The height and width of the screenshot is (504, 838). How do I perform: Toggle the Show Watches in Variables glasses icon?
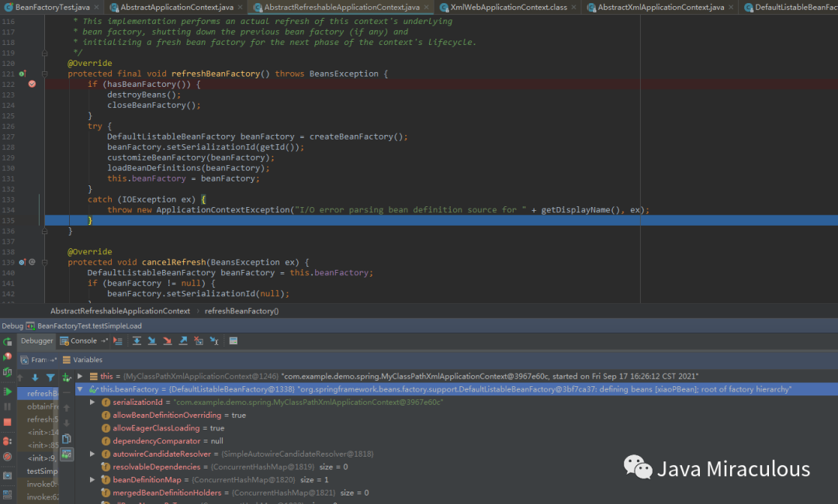pyautogui.click(x=67, y=454)
